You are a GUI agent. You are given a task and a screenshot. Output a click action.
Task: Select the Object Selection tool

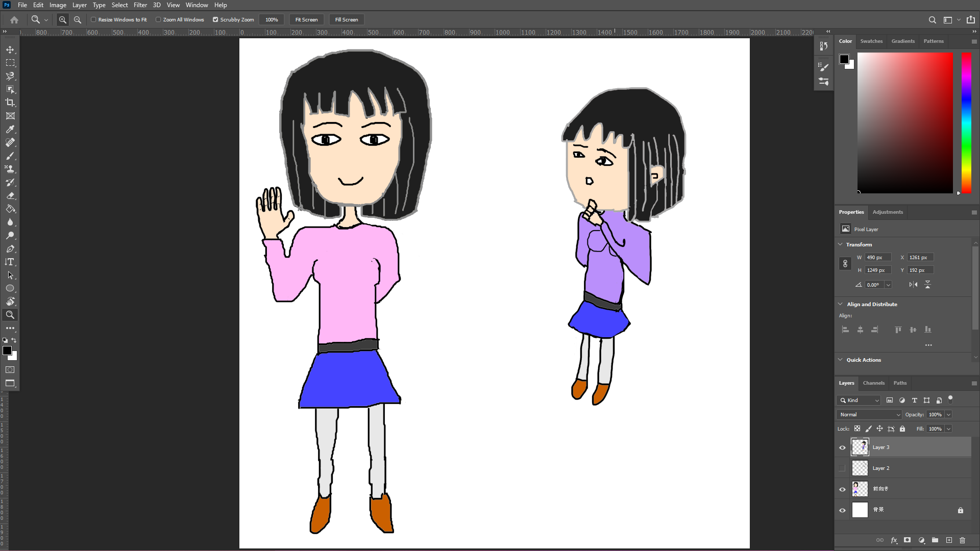click(10, 89)
